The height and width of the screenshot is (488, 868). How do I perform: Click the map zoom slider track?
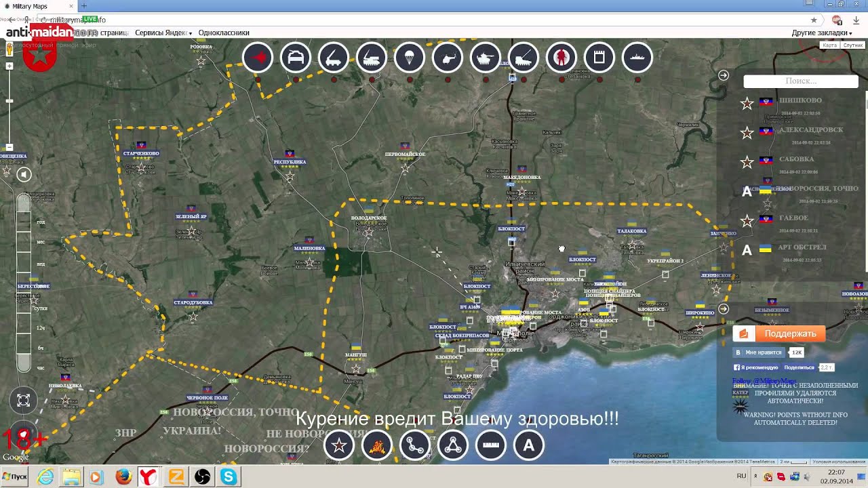[x=9, y=106]
